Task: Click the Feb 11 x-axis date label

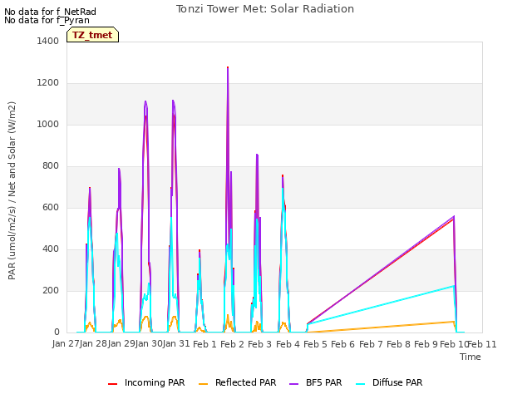Action: click(482, 344)
